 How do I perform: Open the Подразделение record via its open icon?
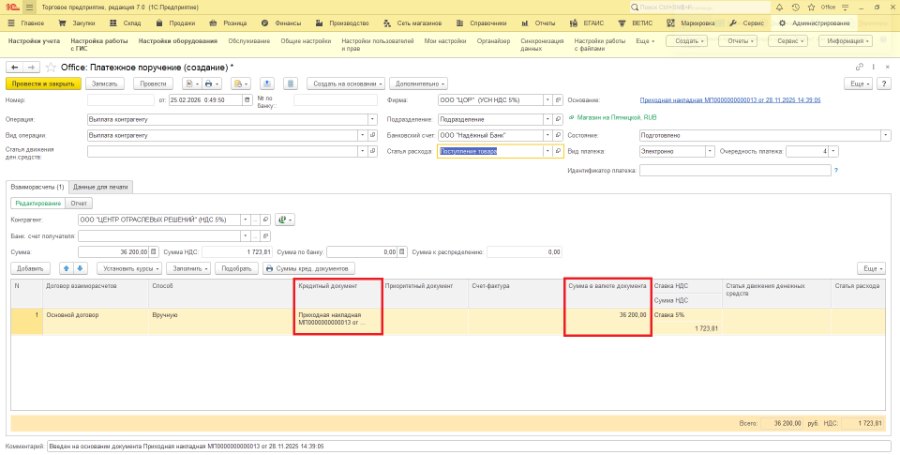tap(558, 119)
